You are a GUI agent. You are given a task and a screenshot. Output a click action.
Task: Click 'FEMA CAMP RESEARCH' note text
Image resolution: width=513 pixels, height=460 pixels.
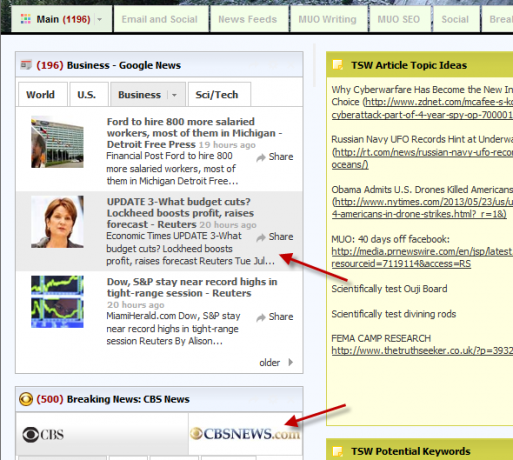coord(381,338)
